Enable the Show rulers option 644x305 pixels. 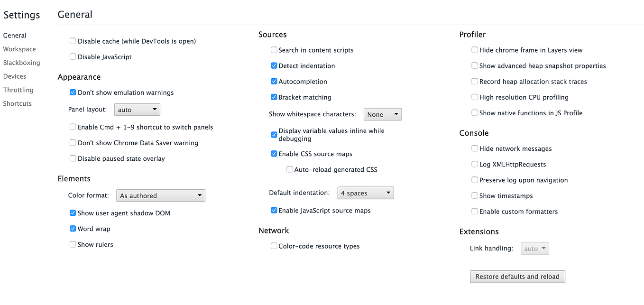point(73,244)
